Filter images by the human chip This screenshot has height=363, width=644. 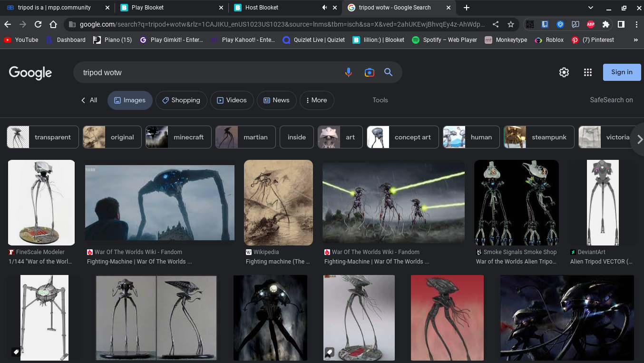(x=471, y=137)
